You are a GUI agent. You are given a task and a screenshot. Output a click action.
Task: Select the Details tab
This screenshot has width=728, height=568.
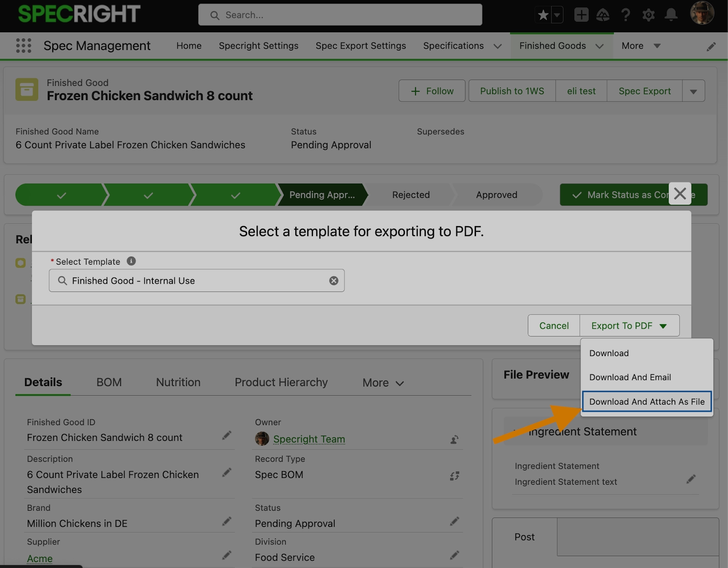(x=43, y=382)
